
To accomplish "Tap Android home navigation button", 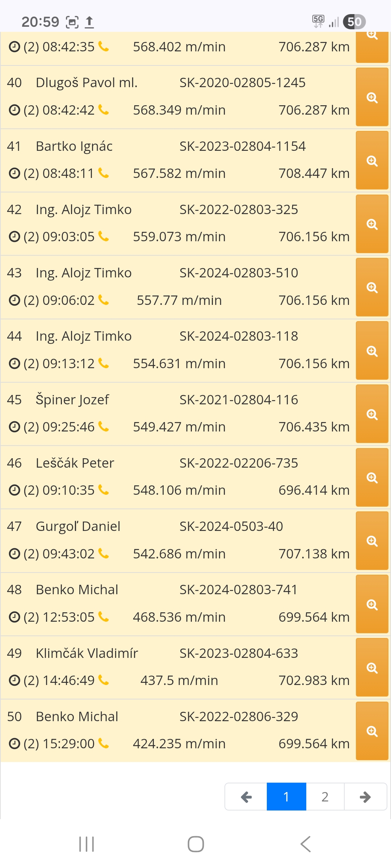I will coord(195,844).
